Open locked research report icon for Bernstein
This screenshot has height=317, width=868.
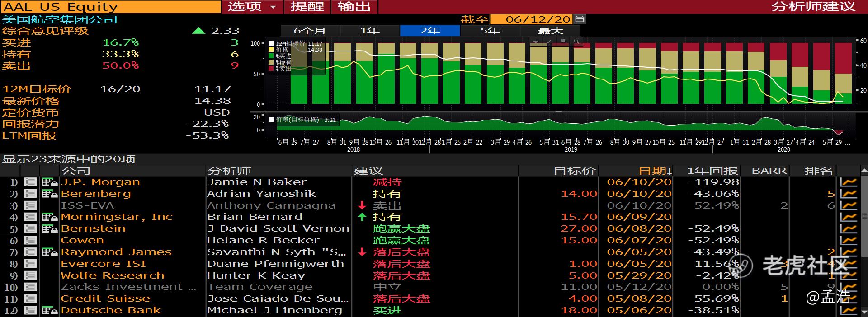point(49,228)
